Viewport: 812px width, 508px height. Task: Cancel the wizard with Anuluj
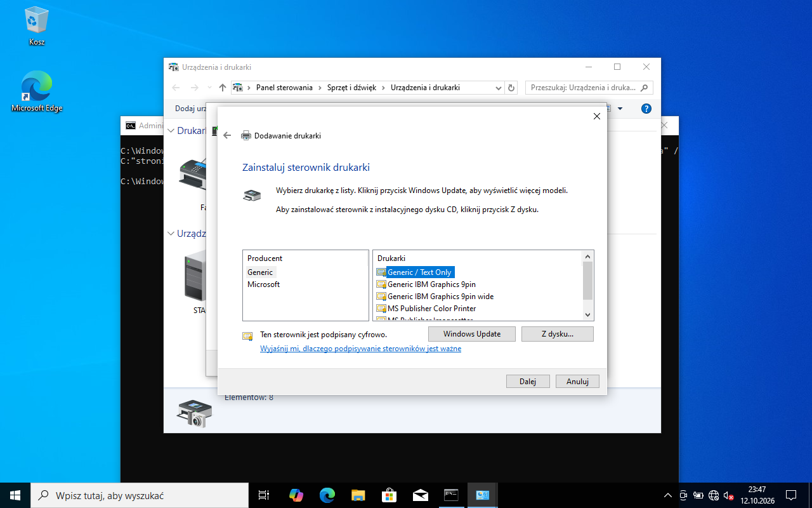577,382
